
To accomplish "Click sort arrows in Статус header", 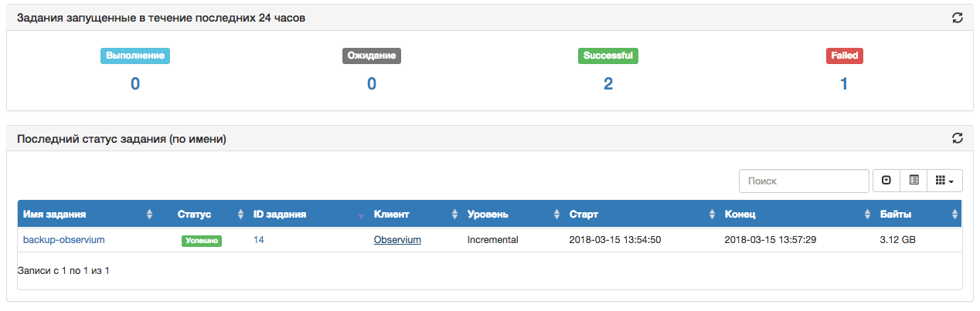I will (x=240, y=215).
